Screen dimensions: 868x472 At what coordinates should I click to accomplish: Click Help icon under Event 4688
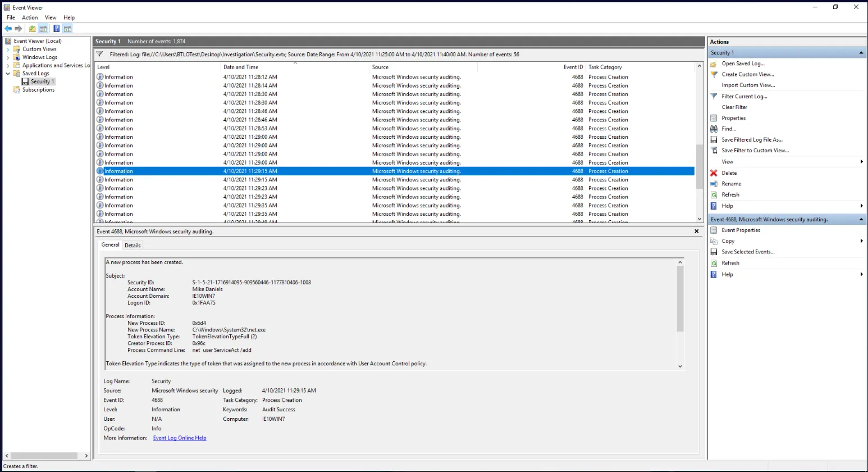[x=714, y=275]
